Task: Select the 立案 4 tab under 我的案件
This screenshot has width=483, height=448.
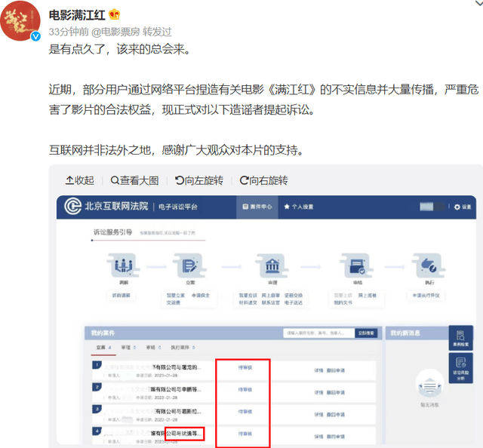Action: pos(103,348)
